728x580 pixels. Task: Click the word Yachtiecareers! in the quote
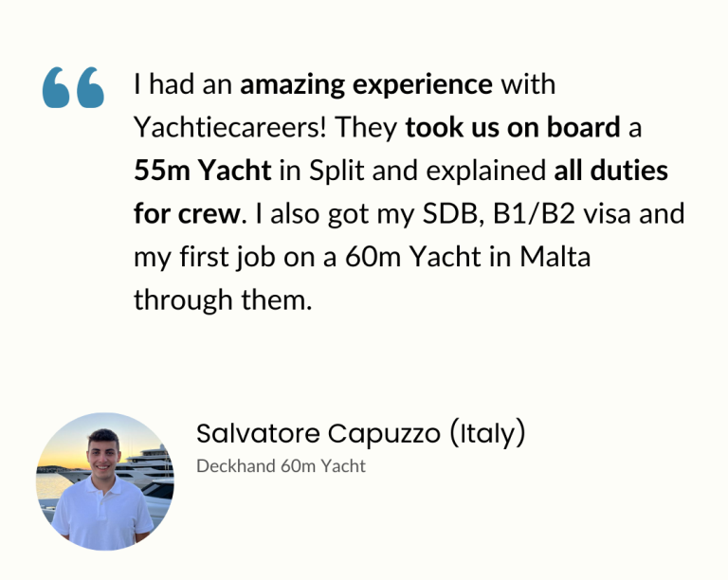click(x=229, y=127)
